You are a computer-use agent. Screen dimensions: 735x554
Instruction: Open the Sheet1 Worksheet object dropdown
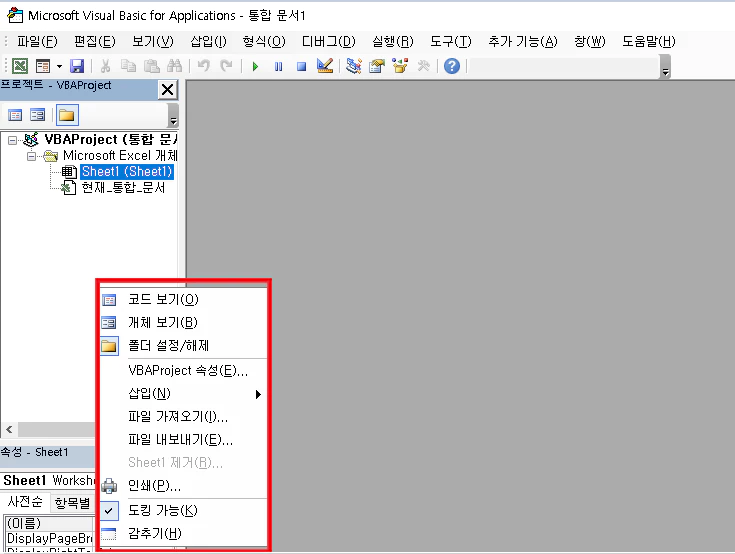coord(49,480)
